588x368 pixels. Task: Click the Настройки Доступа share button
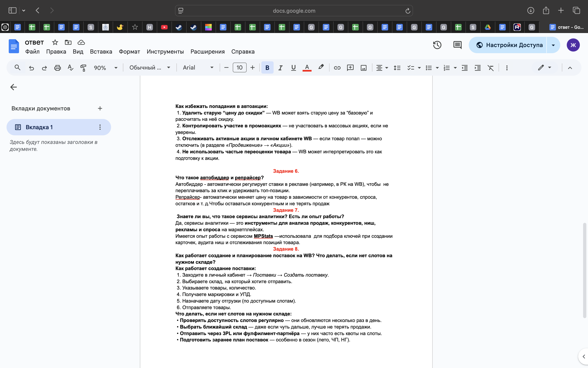tap(508, 45)
